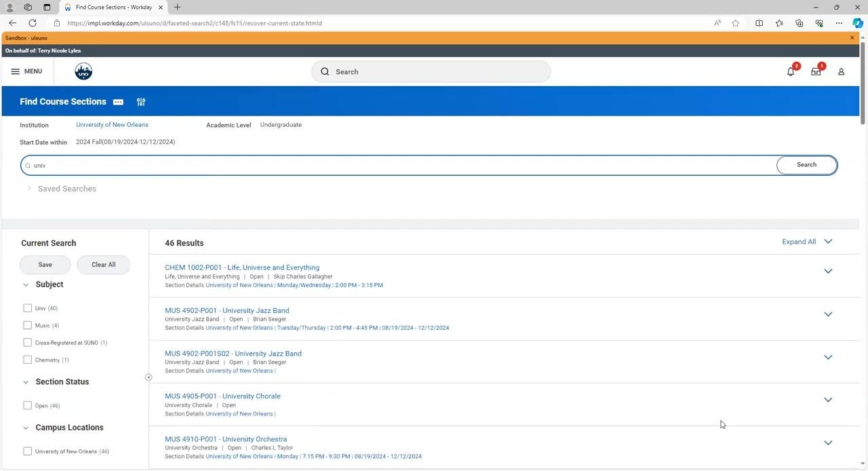Viewport: 868px width, 471px height.
Task: Open the My Tasks inbox icon
Action: [816, 71]
